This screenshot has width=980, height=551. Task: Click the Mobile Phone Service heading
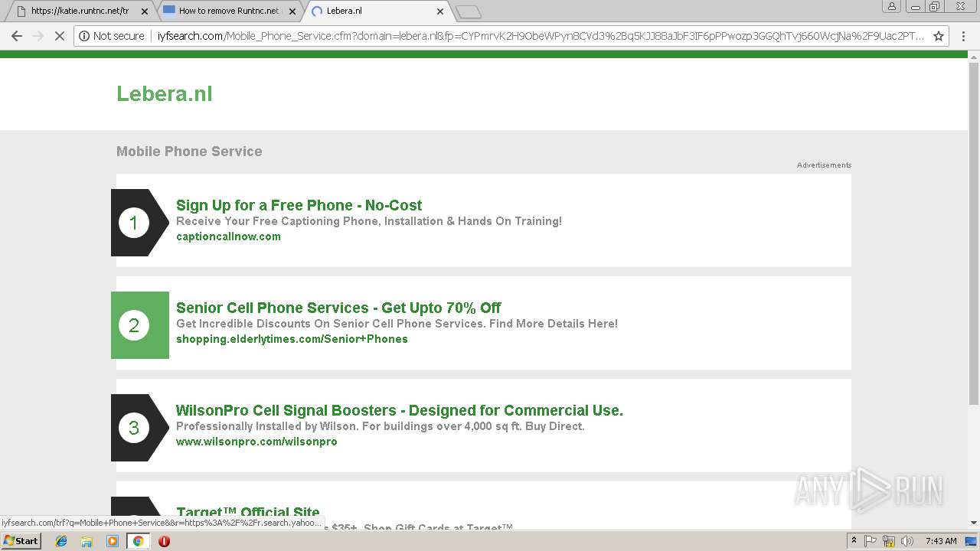pos(189,152)
